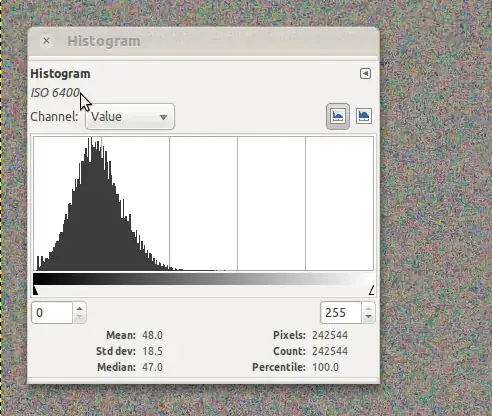Click the dropdown arrow beside Value

point(163,117)
